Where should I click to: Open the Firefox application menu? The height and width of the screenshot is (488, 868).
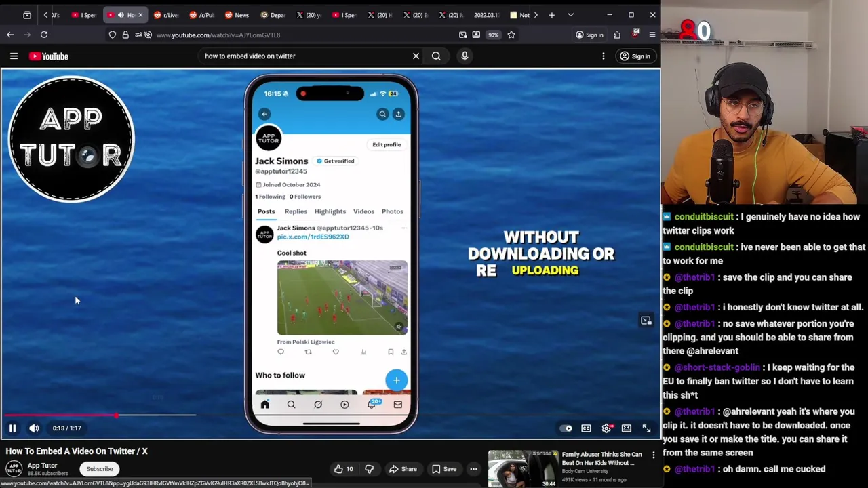[x=652, y=35]
